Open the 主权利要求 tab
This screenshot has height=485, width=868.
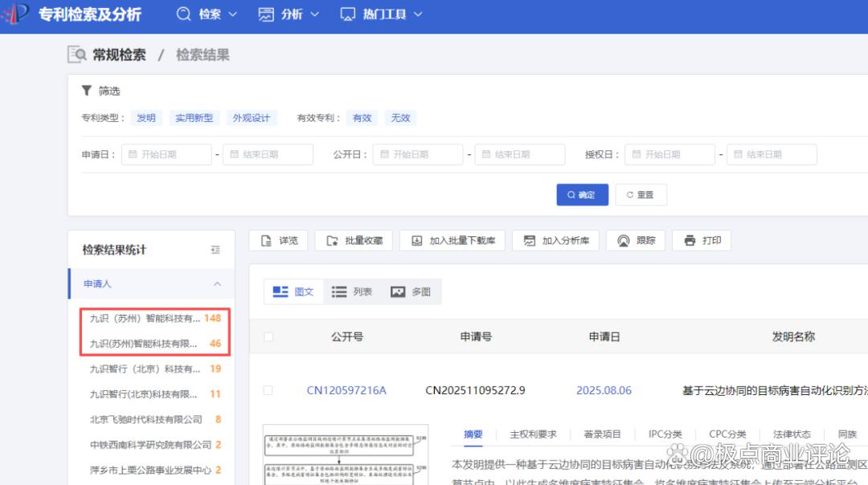[x=533, y=434]
